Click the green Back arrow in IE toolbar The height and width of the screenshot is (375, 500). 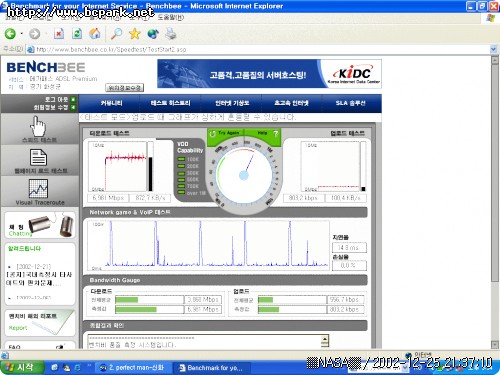(10, 33)
